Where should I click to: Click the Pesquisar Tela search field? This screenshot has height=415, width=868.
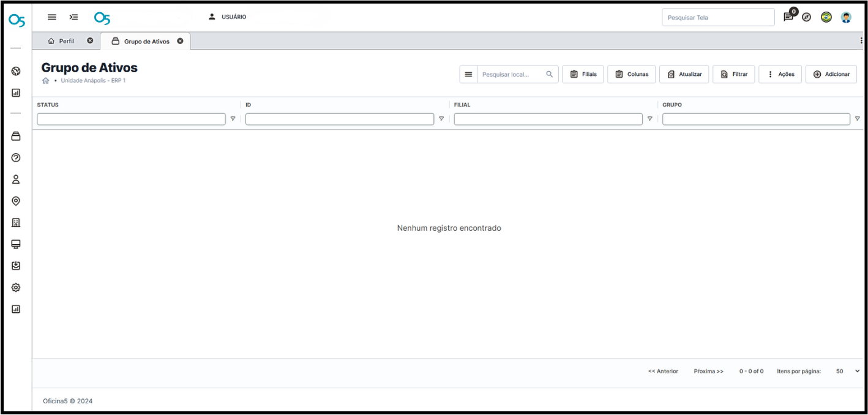click(x=717, y=18)
